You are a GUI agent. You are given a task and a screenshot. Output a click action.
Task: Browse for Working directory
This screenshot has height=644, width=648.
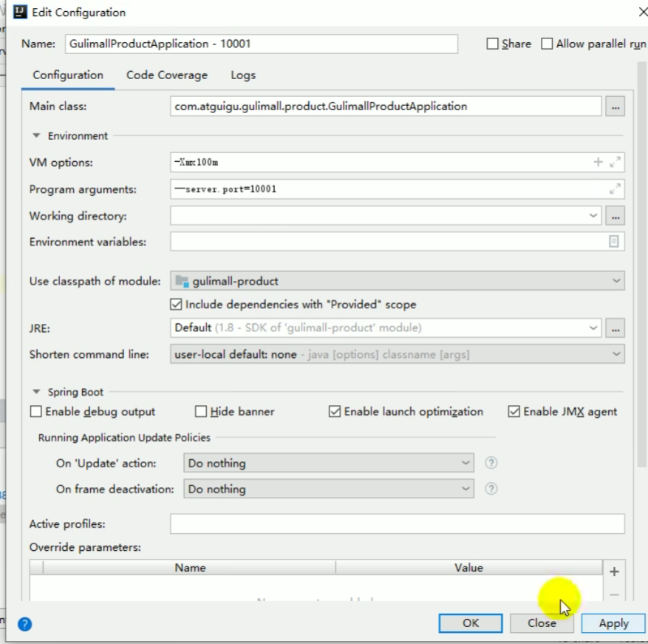[x=615, y=216]
